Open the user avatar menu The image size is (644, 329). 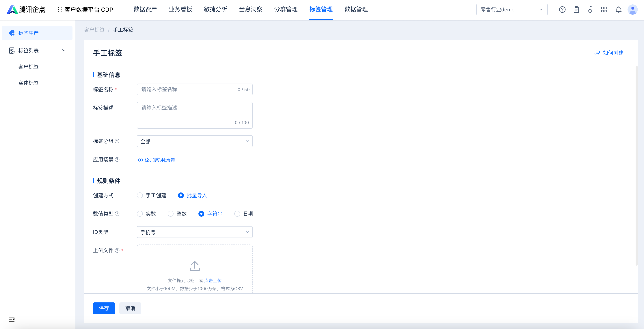[632, 10]
